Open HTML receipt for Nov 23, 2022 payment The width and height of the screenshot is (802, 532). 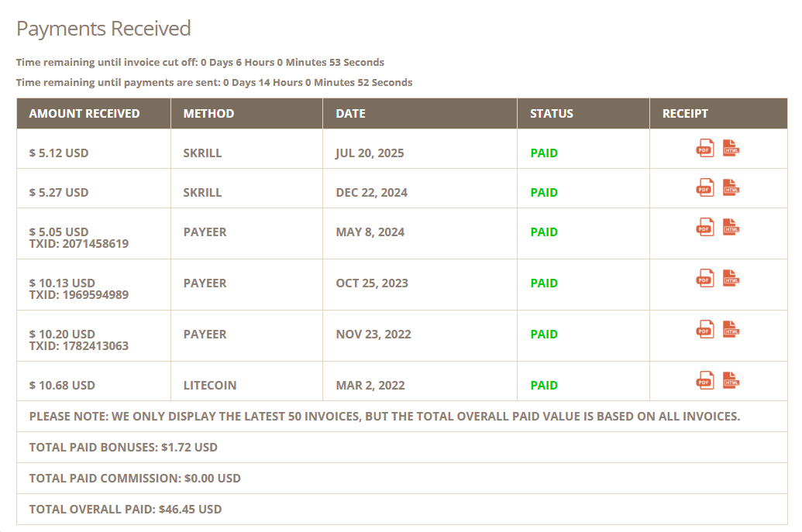[x=731, y=329]
